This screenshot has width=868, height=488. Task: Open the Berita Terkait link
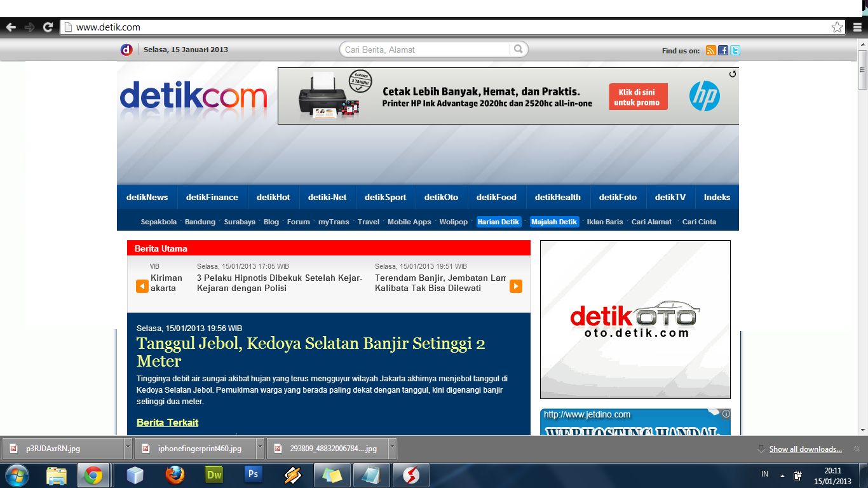[166, 422]
